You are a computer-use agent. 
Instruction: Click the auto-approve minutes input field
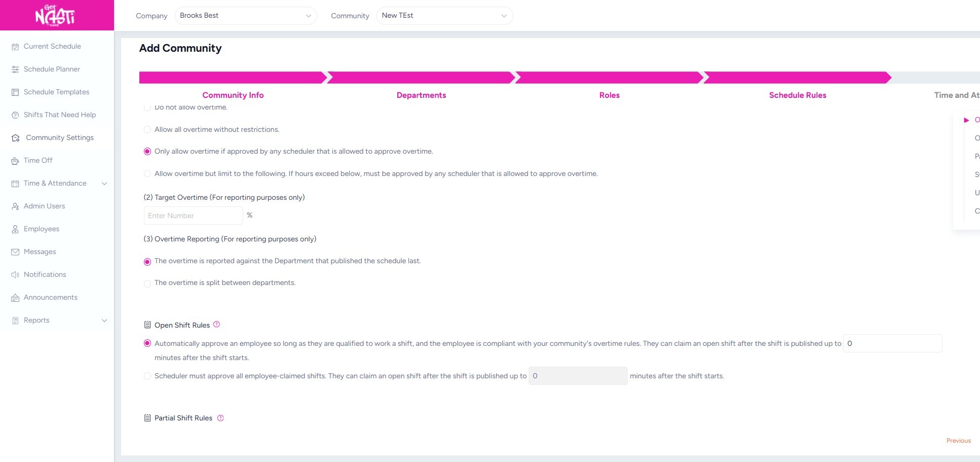[x=893, y=343]
